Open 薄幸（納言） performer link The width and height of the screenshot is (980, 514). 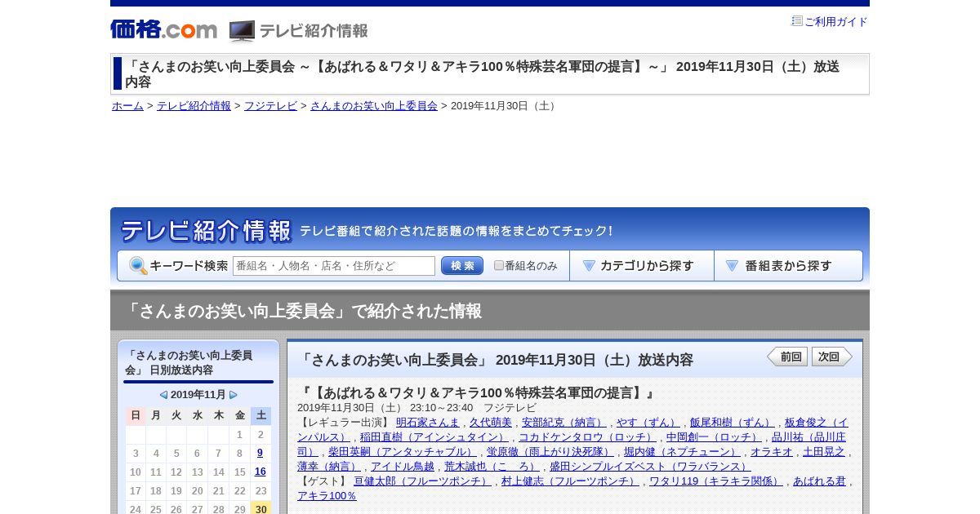(329, 467)
